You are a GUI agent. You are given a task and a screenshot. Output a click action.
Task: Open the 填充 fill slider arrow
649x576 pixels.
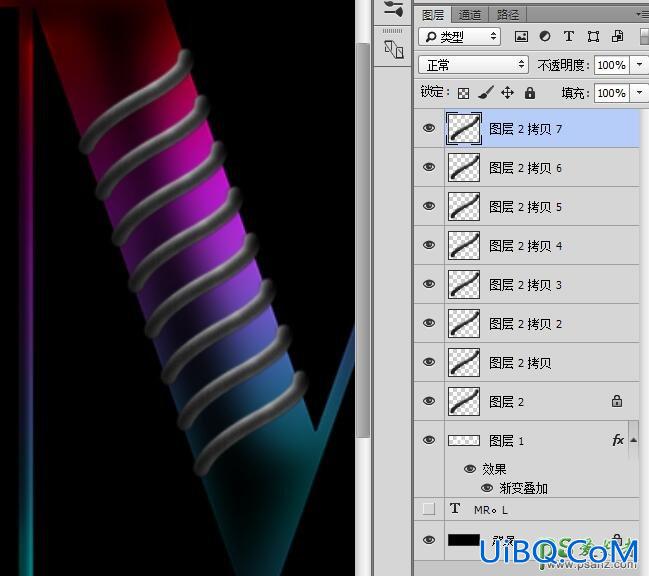click(639, 93)
